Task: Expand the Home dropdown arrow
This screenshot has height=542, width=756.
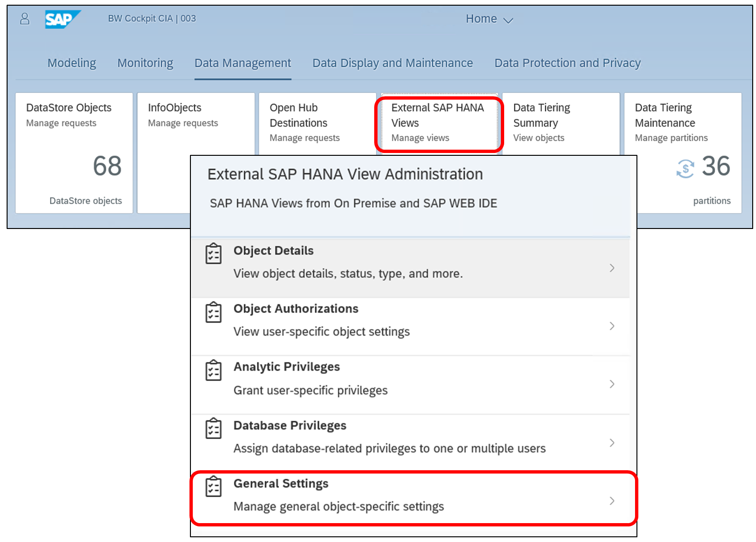Action: coord(508,20)
